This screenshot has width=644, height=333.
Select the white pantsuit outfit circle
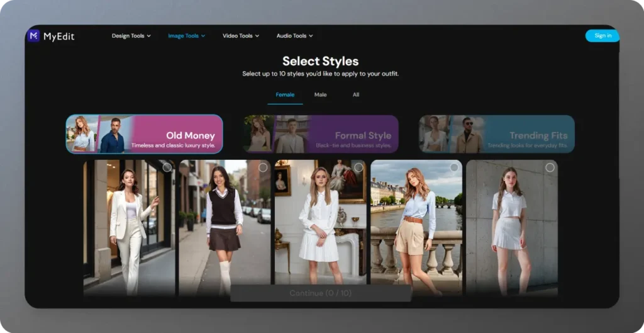pyautogui.click(x=167, y=167)
